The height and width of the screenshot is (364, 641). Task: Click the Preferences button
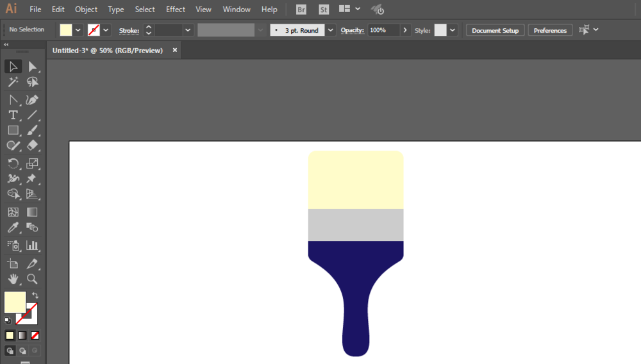(x=550, y=30)
